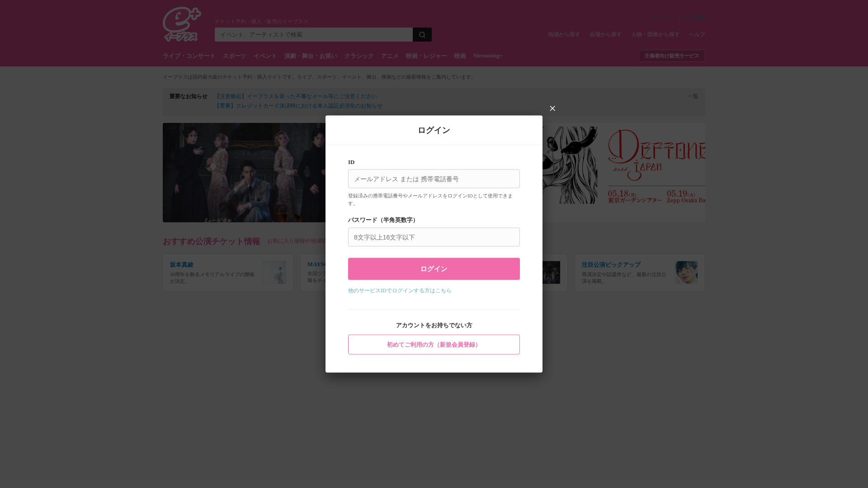Open 他のサービスIDでログインする方はこちら link
This screenshot has height=488, width=868.
tap(400, 291)
